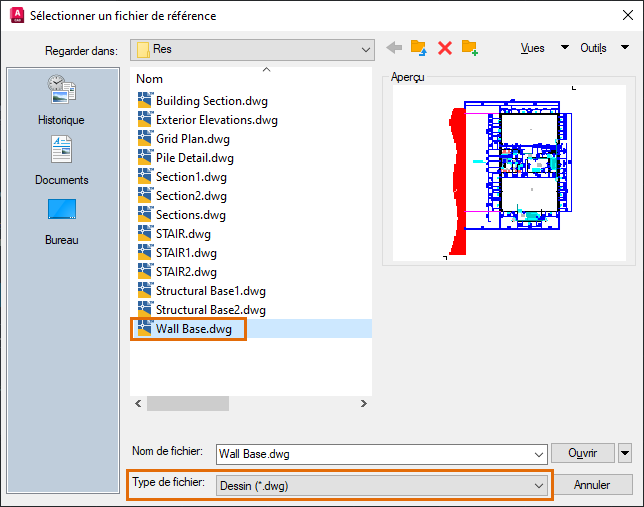Select file name STAIR.dwg
Screen dimensions: 644x507
[x=183, y=234]
